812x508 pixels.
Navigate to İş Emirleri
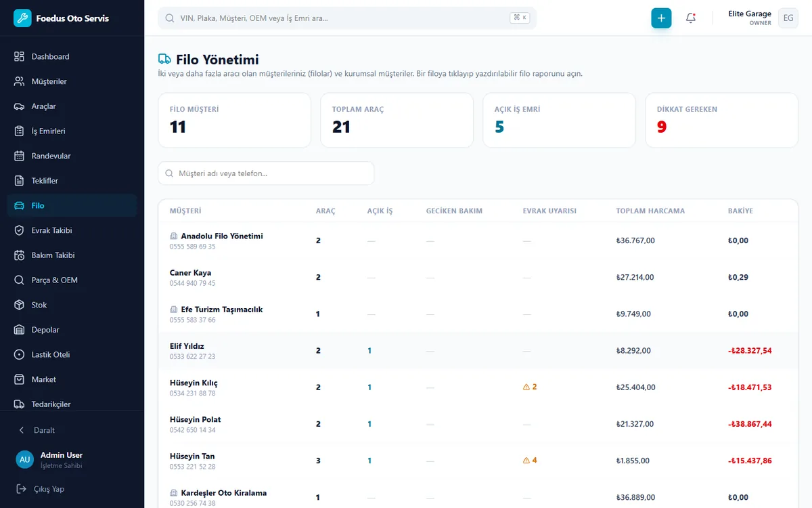72,131
